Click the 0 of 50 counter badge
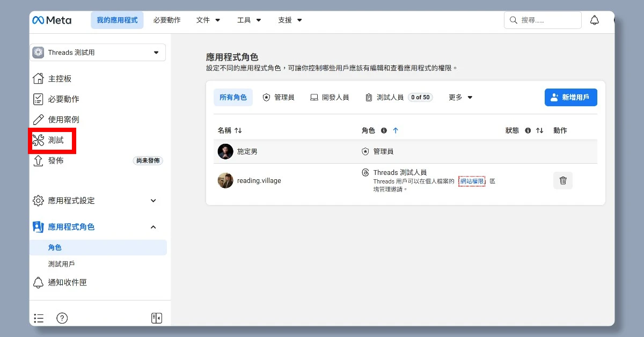The image size is (644, 337). pos(420,97)
